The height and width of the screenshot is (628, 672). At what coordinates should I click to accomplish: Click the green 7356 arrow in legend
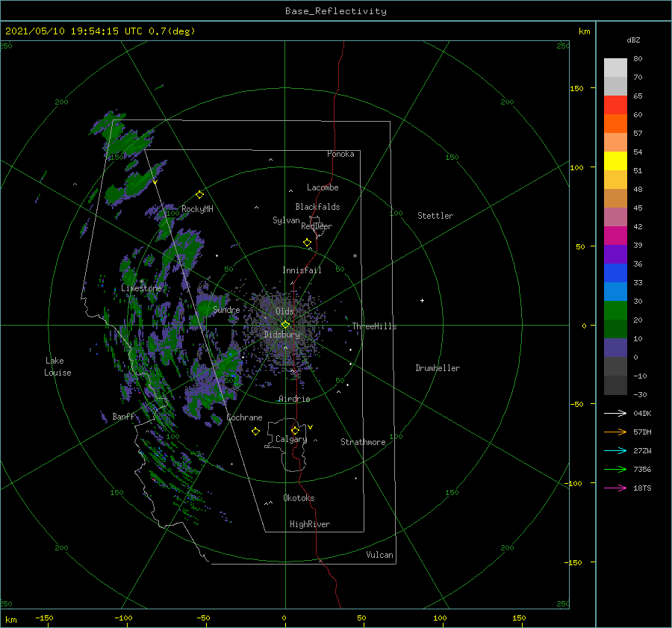615,470
